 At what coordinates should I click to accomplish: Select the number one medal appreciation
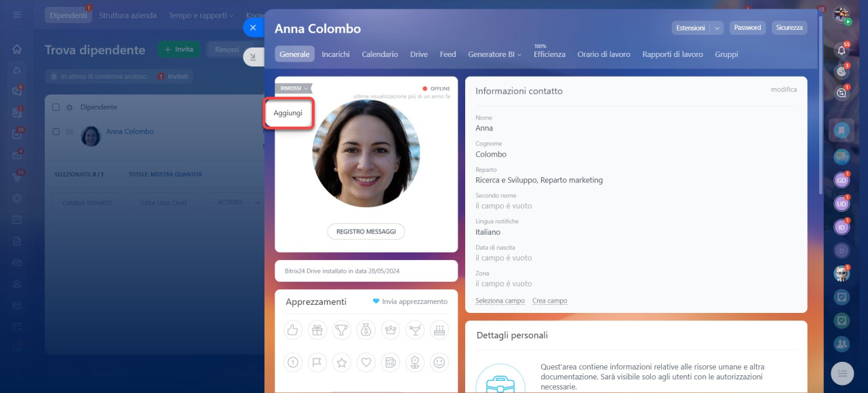click(x=293, y=362)
